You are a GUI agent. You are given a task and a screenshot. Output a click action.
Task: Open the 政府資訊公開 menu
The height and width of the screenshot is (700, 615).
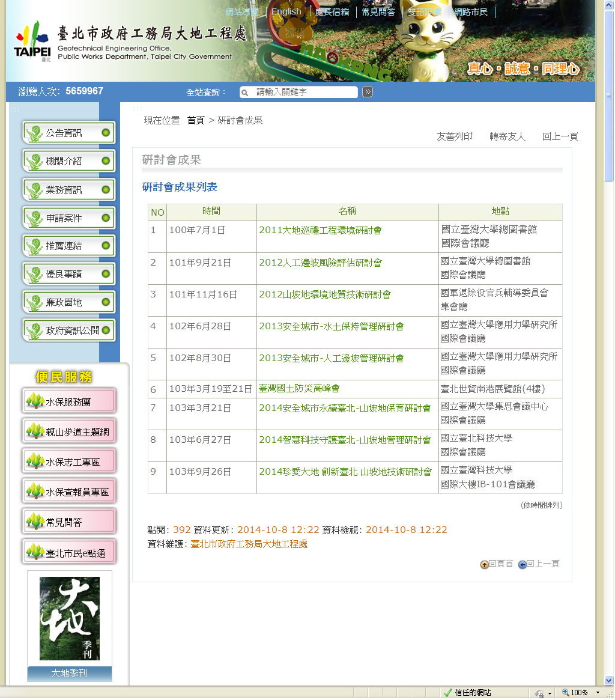68,330
